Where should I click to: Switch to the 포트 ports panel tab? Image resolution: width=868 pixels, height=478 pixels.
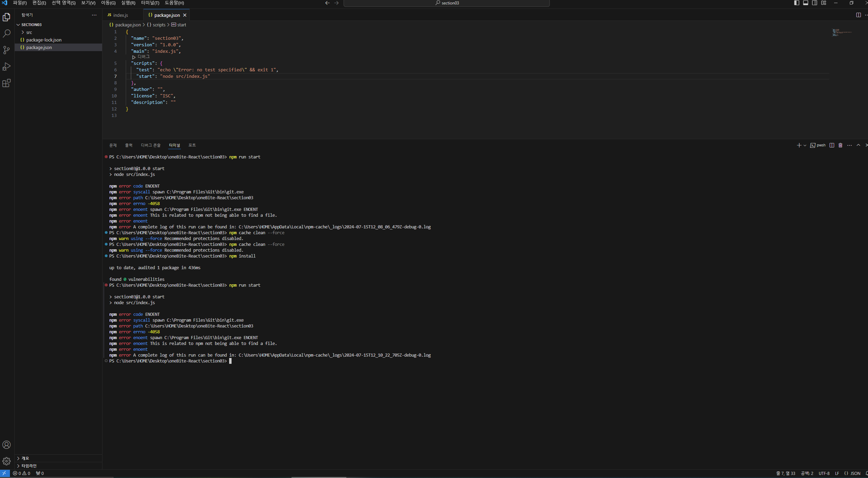coord(192,145)
